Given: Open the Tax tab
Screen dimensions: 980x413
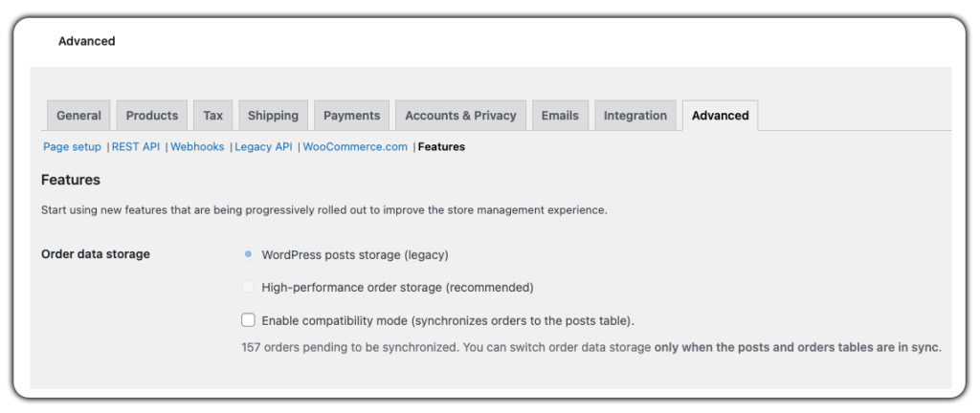Looking at the screenshot, I should click(212, 116).
